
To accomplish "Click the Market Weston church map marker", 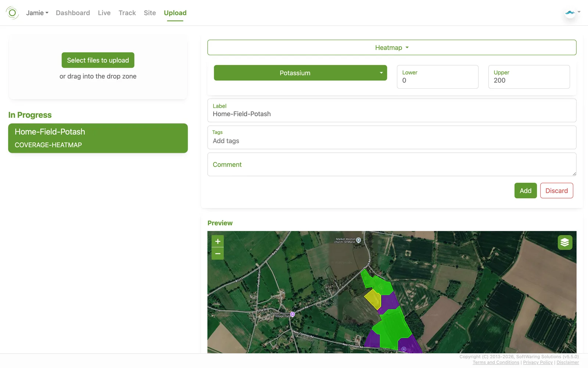I will [358, 240].
